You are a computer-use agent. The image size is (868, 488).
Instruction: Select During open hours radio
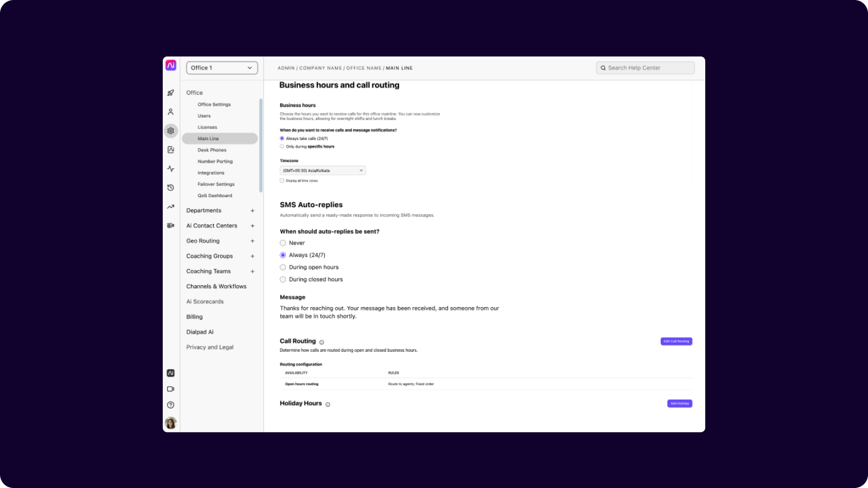point(283,267)
